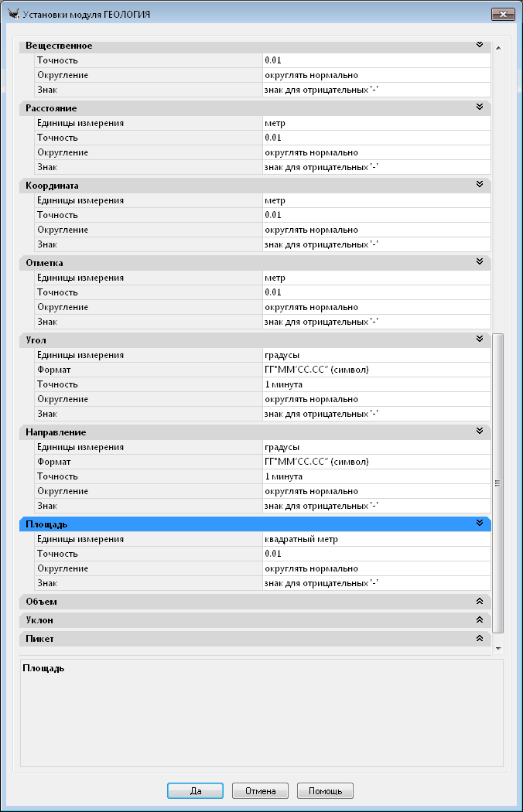Click the scrollbar down arrow
Screen dimensions: 523x812
click(498, 648)
